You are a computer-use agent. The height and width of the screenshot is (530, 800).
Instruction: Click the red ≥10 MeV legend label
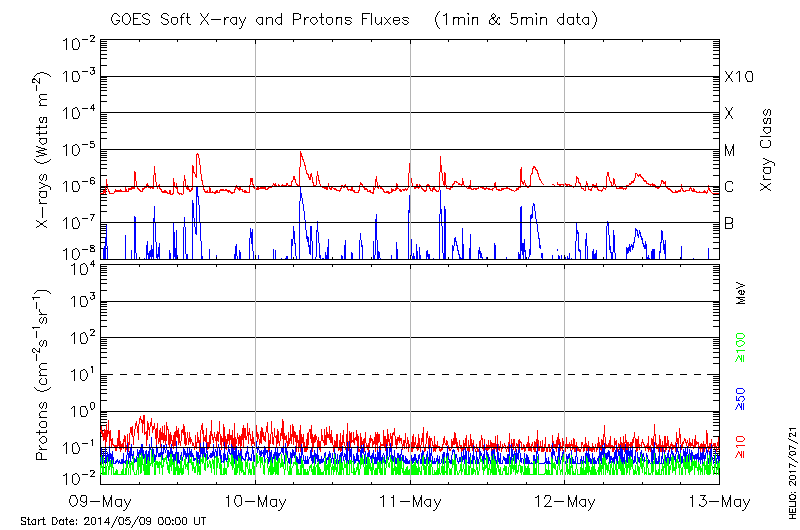coord(741,443)
